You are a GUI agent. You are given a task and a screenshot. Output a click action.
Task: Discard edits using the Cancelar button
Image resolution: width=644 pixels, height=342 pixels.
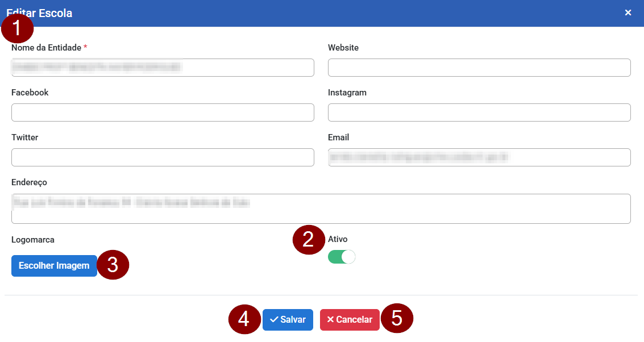point(350,320)
